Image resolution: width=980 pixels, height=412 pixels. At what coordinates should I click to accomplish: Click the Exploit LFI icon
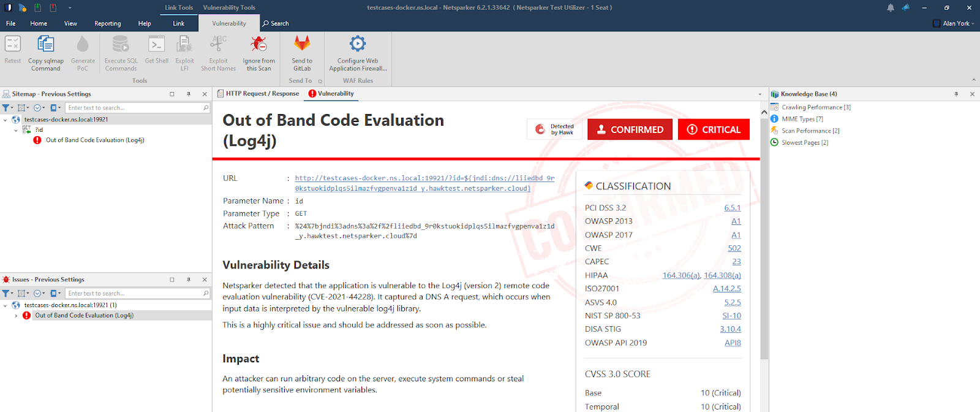pyautogui.click(x=184, y=44)
